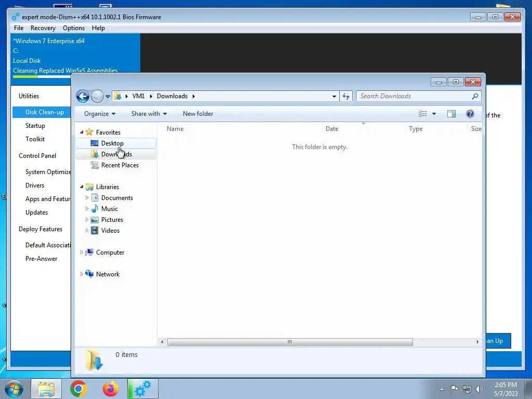Screen dimensions: 532x399
Task: Expand the arrow after Downloads breadcrumb
Action: click(194, 96)
